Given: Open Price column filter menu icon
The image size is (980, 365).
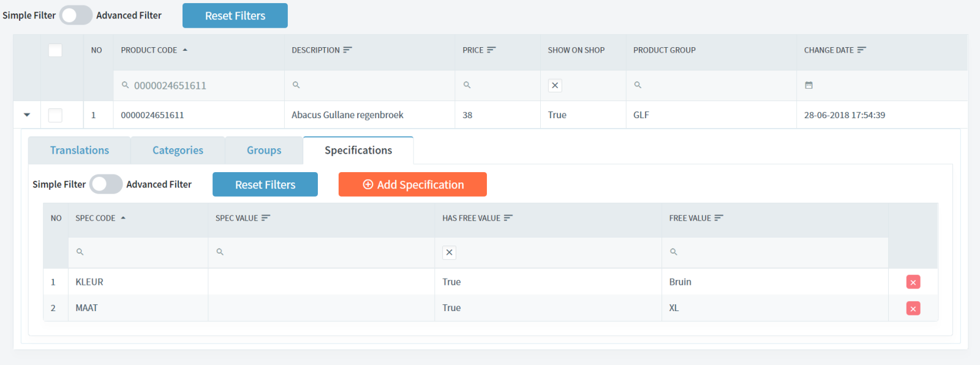Looking at the screenshot, I should [x=491, y=50].
